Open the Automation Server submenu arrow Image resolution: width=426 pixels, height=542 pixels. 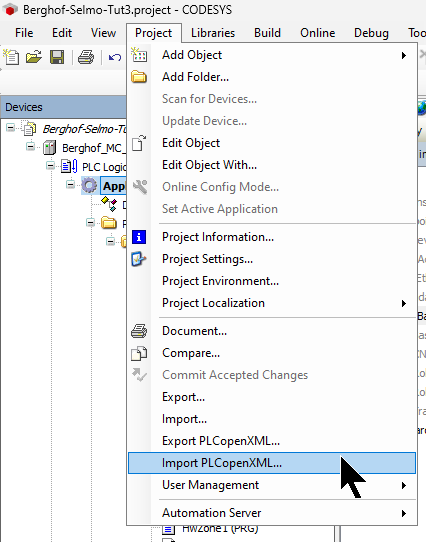pyautogui.click(x=404, y=513)
